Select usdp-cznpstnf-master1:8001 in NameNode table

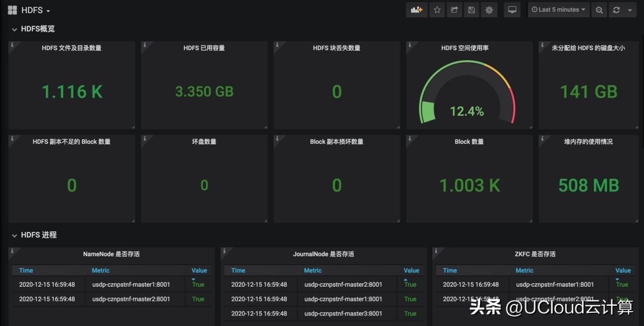point(131,284)
